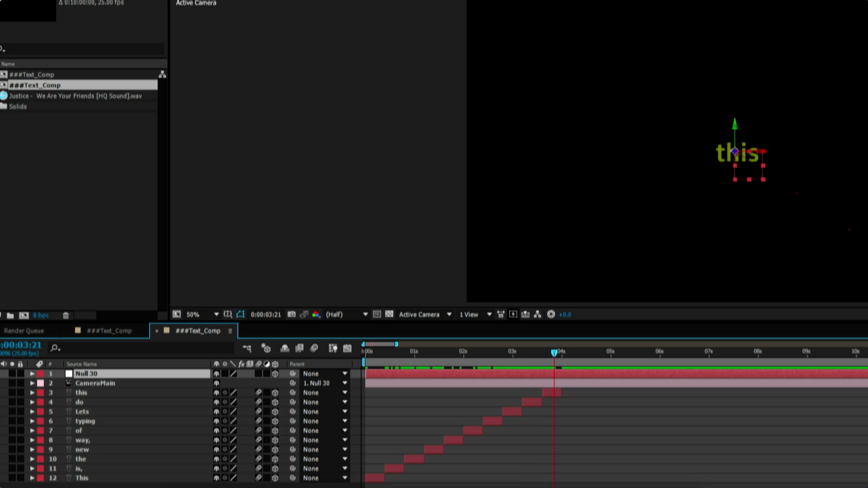Screen dimensions: 868x488
Task: Click Show Channel color management icon
Action: coord(316,314)
